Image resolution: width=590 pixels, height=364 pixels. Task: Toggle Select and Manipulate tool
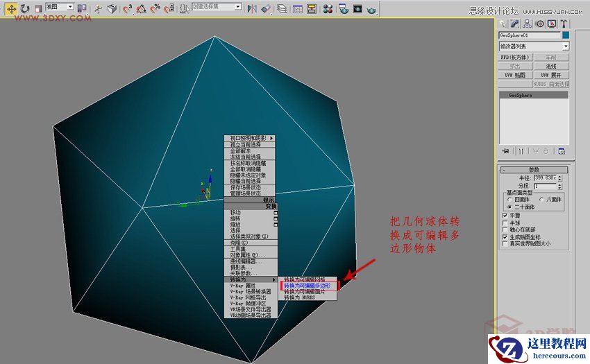click(98, 8)
